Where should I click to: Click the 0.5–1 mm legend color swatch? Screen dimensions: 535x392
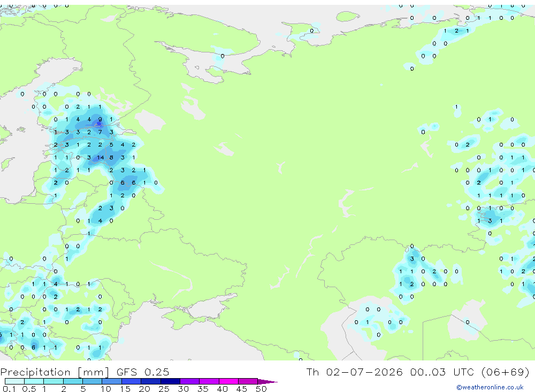(x=34, y=381)
